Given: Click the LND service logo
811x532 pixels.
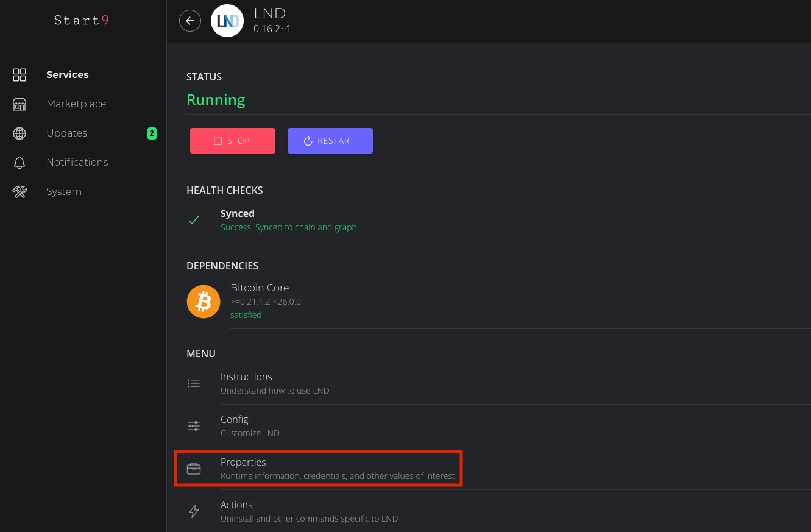Looking at the screenshot, I should pos(227,21).
